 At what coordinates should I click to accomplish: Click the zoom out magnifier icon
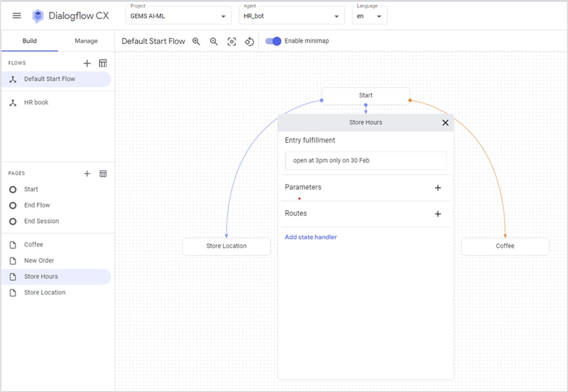point(214,41)
